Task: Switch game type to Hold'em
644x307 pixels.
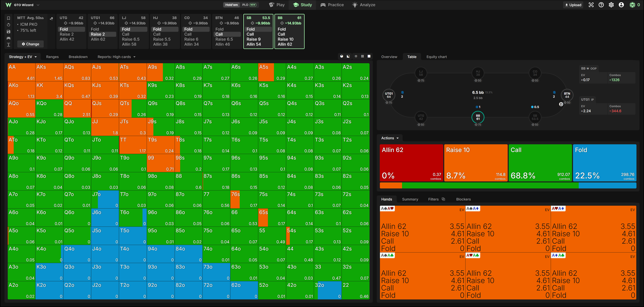Action: (232, 5)
